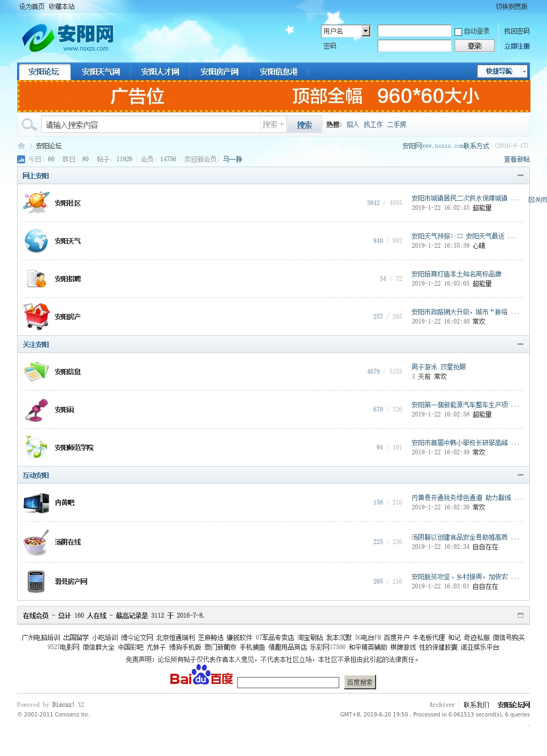Select the 安阳天气网 nav tab

tap(101, 72)
